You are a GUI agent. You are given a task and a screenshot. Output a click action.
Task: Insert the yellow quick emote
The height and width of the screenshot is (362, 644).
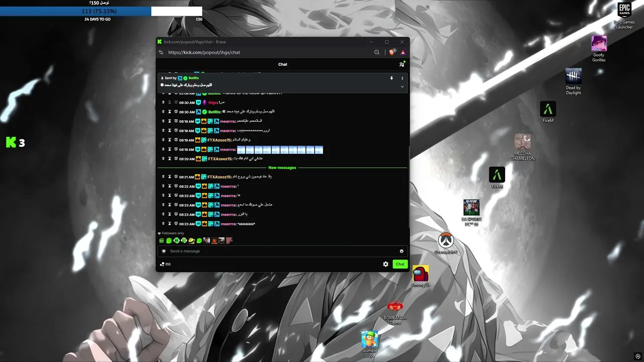pyautogui.click(x=192, y=241)
